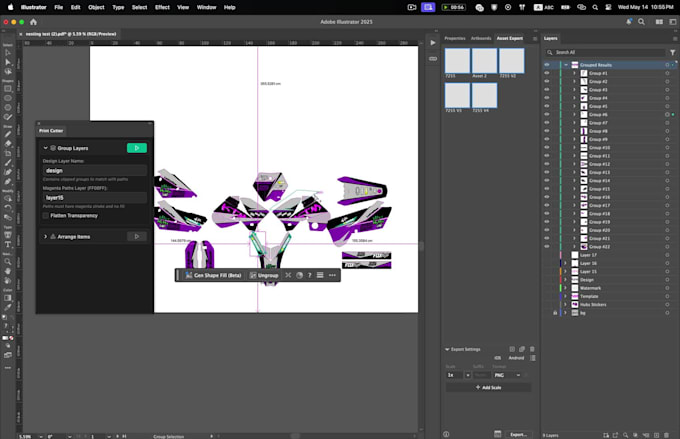Screen dimensions: 680x439
Task: Click the target circle for Design layer
Action: click(667, 280)
